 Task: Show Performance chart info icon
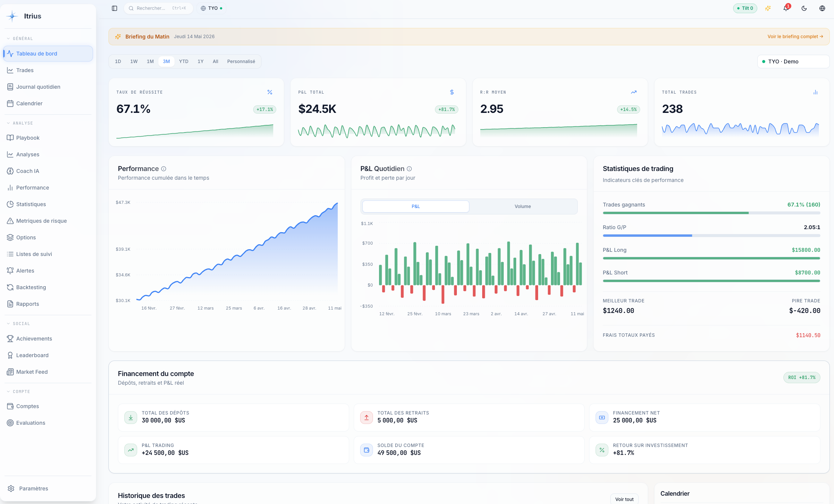[164, 169]
